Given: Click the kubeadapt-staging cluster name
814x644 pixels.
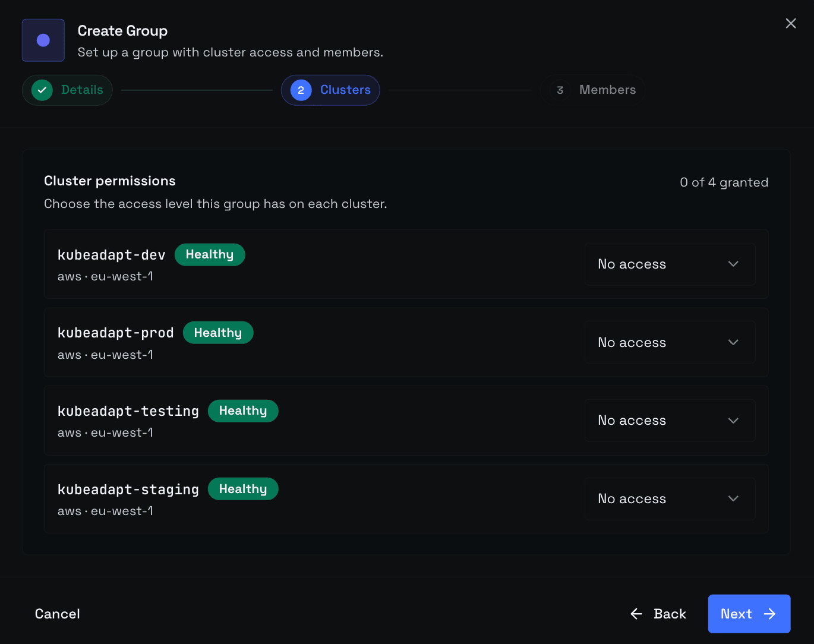Looking at the screenshot, I should [x=128, y=490].
